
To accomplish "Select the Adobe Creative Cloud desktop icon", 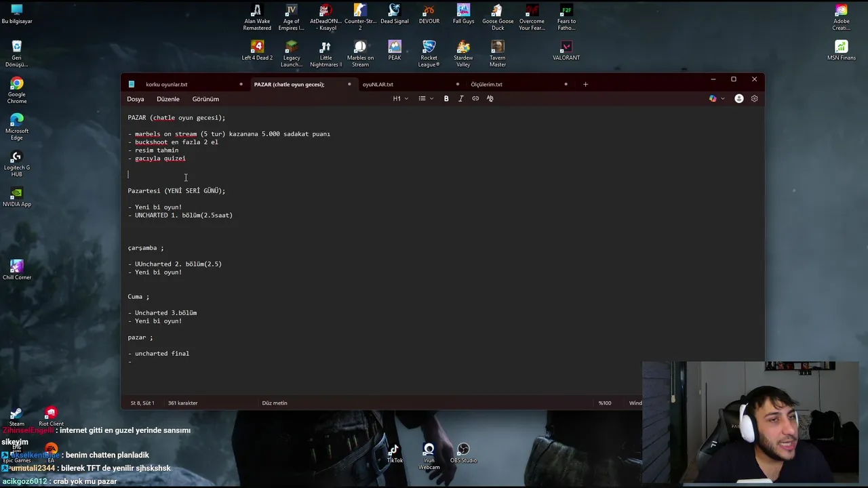I will click(841, 18).
